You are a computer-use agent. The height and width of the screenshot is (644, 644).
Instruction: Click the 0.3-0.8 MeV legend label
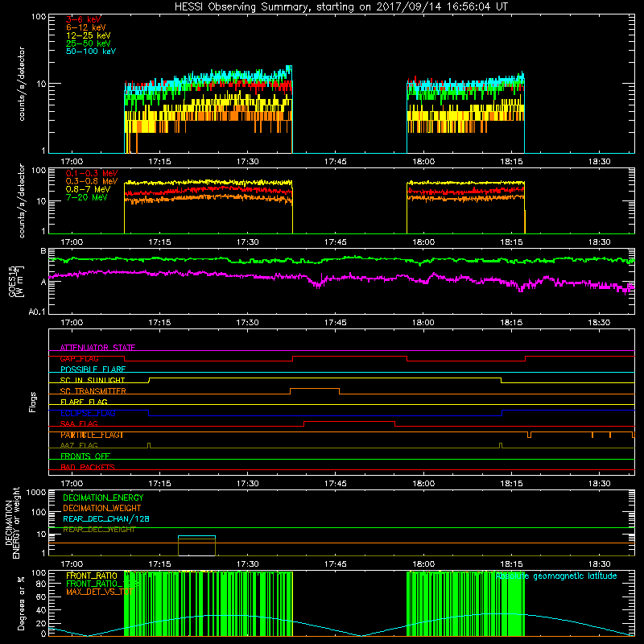pyautogui.click(x=92, y=181)
